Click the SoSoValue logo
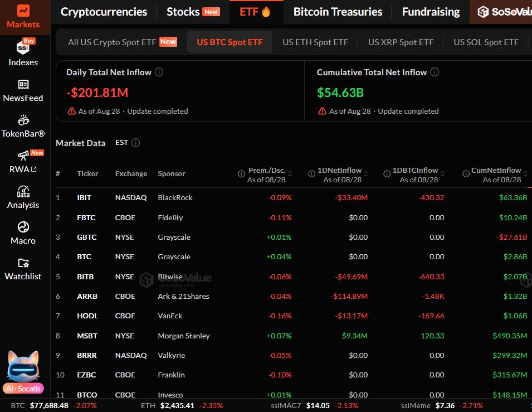This screenshot has height=412, width=532. click(x=505, y=12)
